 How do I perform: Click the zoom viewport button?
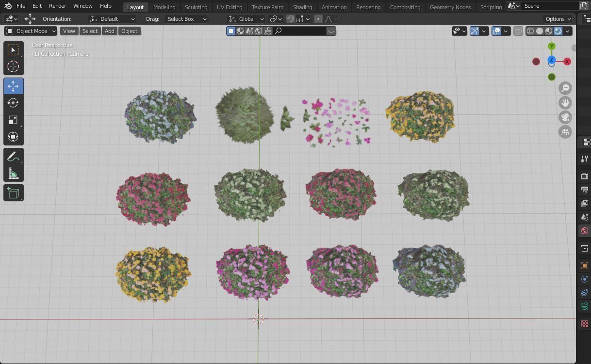click(x=565, y=88)
